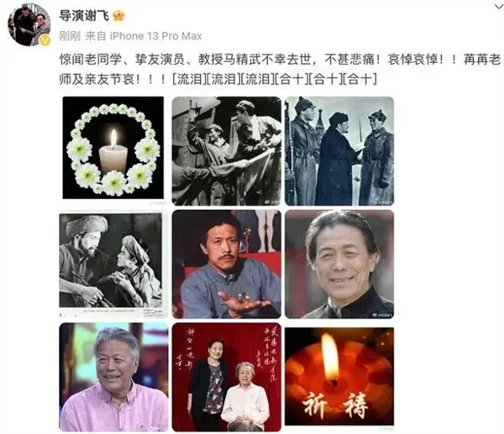The width and height of the screenshot is (504, 434).
Task: Tap the first [流泪] emoticon in the post
Action: [x=189, y=80]
